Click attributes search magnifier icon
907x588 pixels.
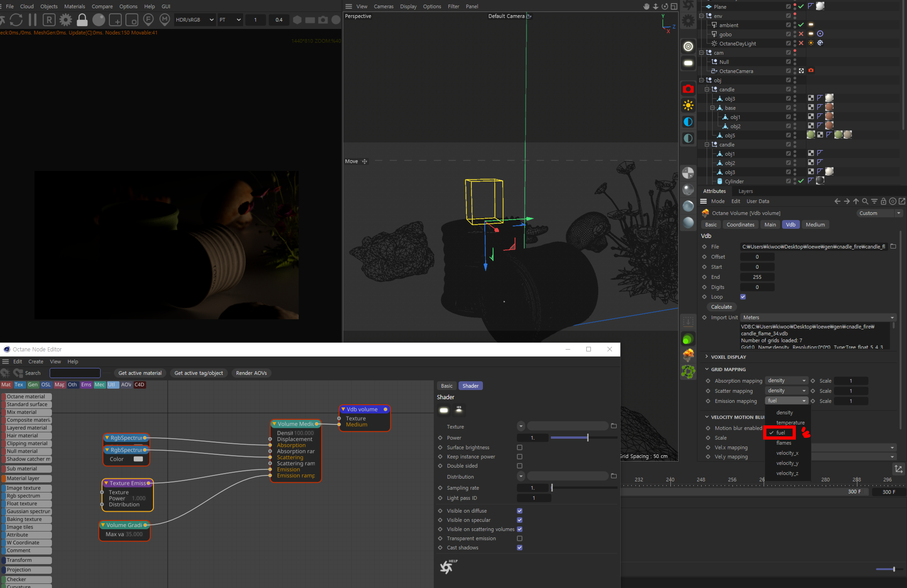(x=865, y=201)
